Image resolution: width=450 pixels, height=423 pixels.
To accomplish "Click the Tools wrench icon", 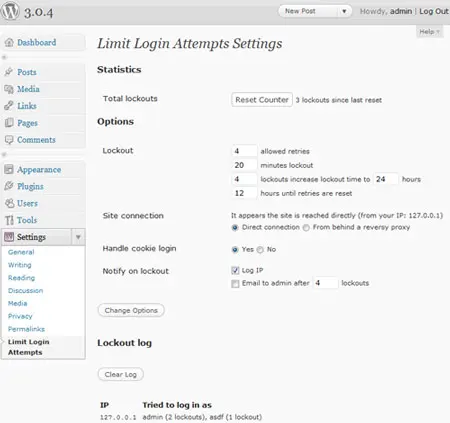I will coord(9,220).
